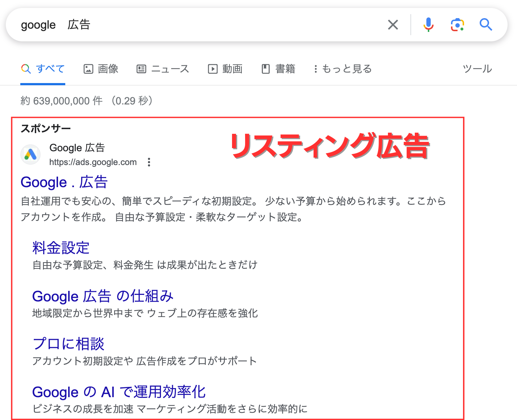Viewport: 517px width, 420px height.
Task: Open Google Lens image search icon
Action: tap(457, 25)
